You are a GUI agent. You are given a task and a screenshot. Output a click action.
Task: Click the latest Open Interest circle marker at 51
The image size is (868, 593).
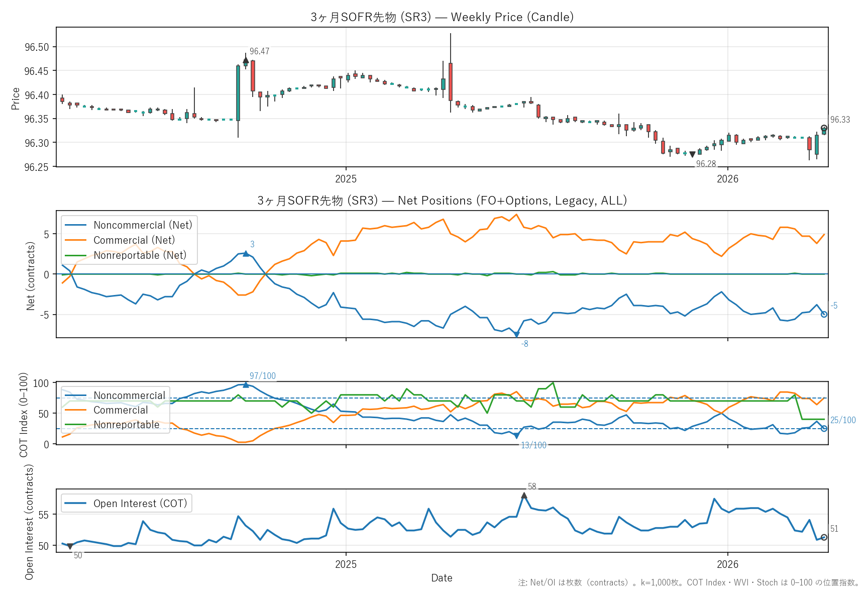[x=824, y=537]
